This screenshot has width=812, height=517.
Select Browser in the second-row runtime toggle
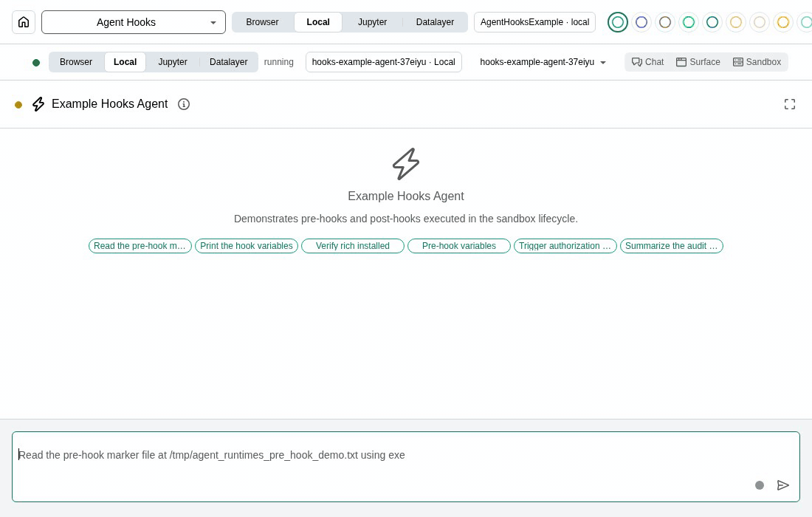(x=75, y=62)
